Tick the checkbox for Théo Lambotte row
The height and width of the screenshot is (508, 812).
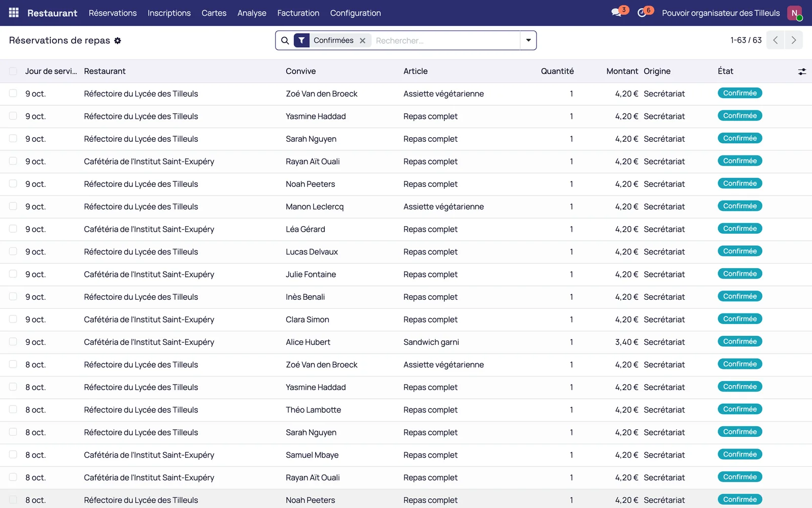13,409
